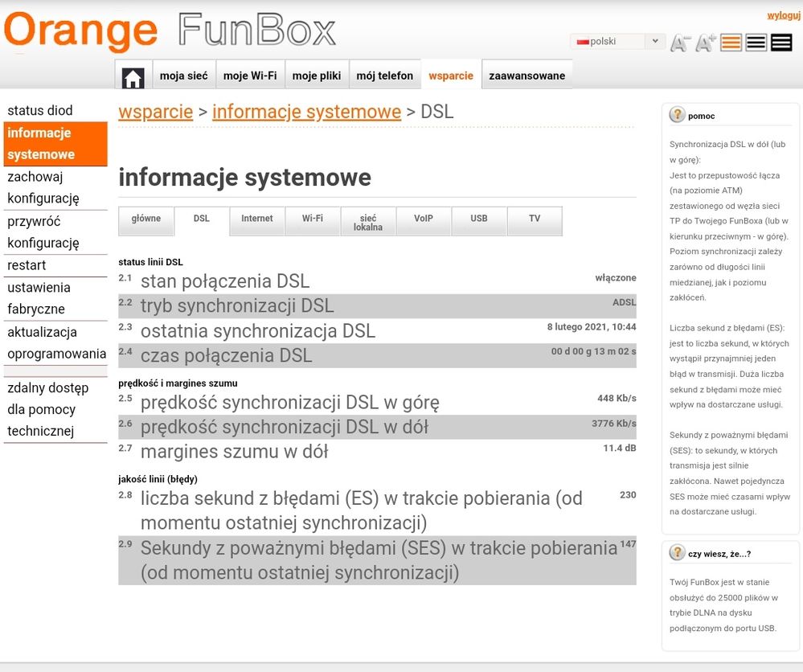Open the zaawansowane menu
The width and height of the screenshot is (803, 672).
coord(526,76)
